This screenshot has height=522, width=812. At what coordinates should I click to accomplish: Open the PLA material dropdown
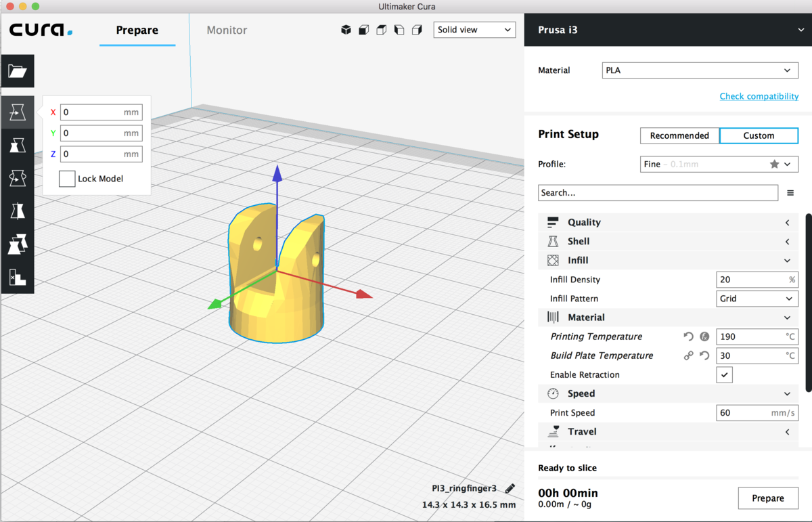[700, 70]
